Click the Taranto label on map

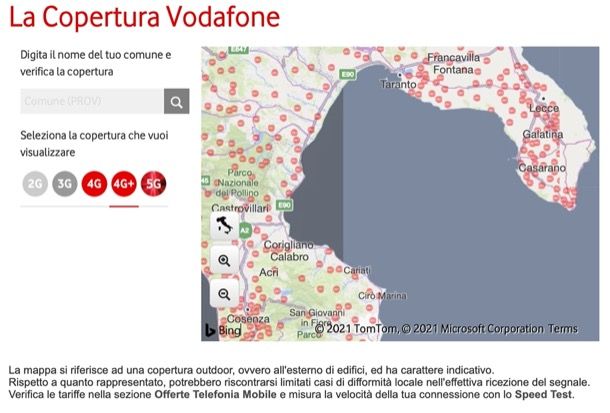click(398, 84)
